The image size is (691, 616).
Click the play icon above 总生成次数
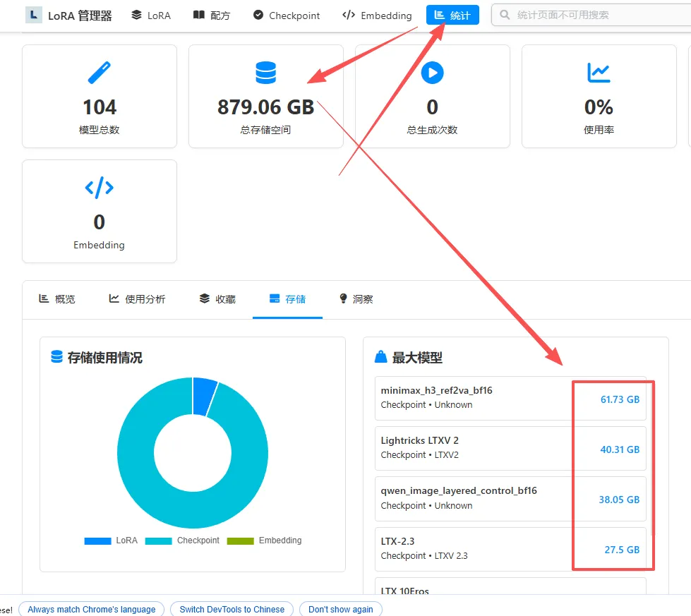coord(432,73)
